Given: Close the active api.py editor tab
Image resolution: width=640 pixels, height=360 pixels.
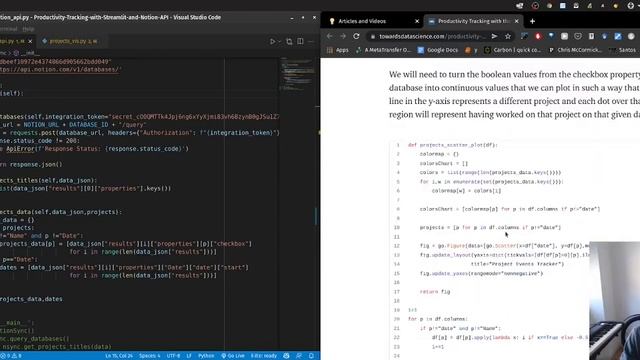Looking at the screenshot, I should pyautogui.click(x=30, y=41).
